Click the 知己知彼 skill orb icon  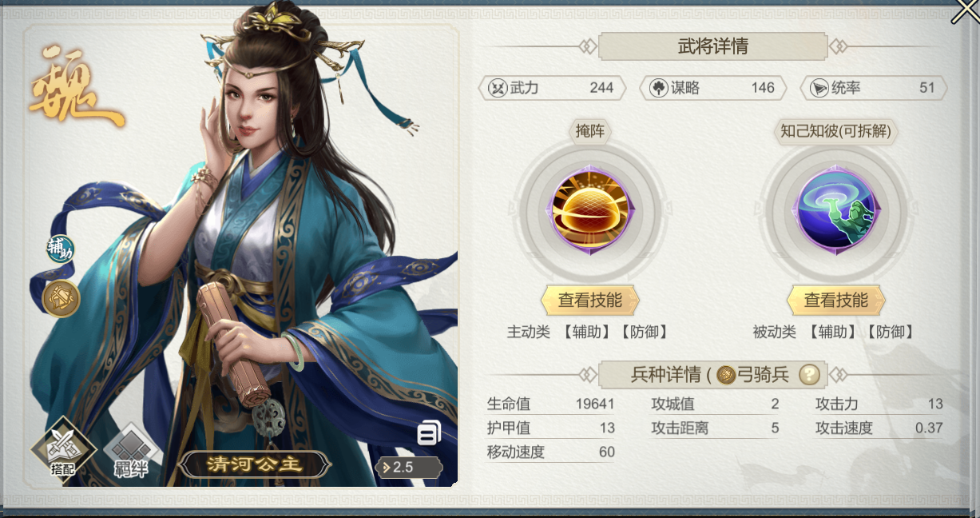click(835, 213)
